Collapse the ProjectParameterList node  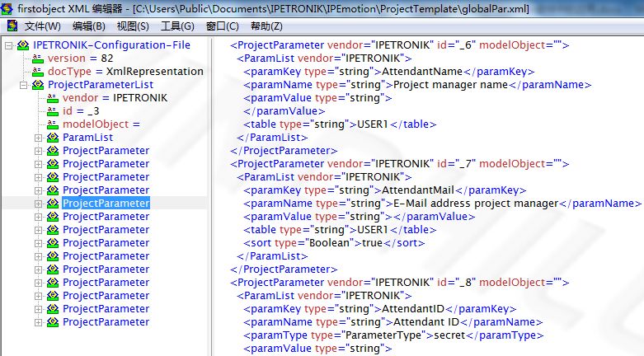click(x=23, y=85)
